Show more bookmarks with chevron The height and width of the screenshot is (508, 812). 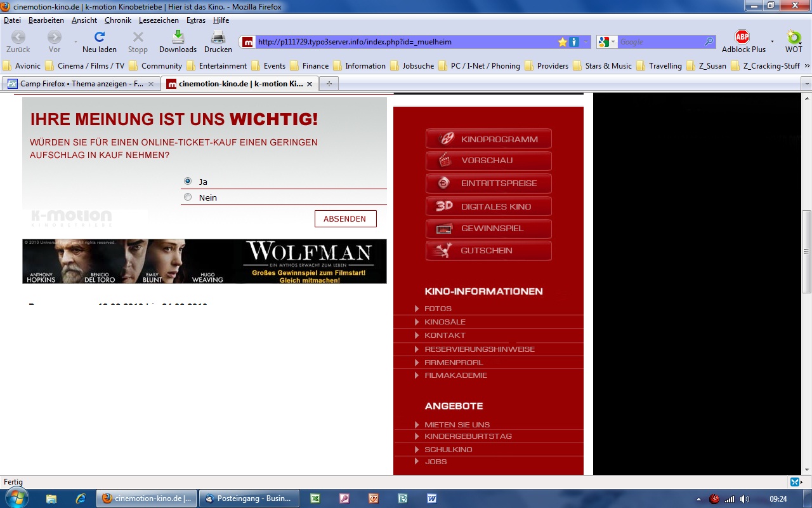807,65
